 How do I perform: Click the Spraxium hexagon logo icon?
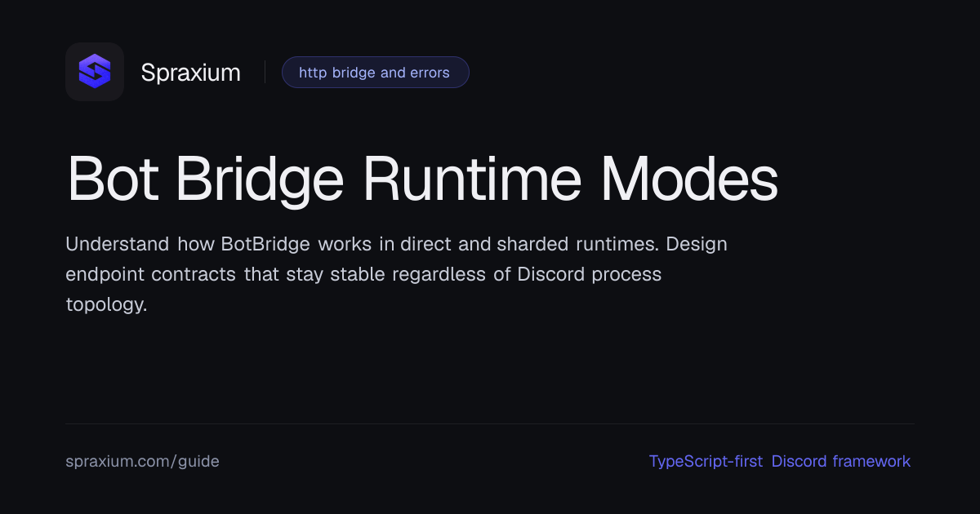point(95,72)
